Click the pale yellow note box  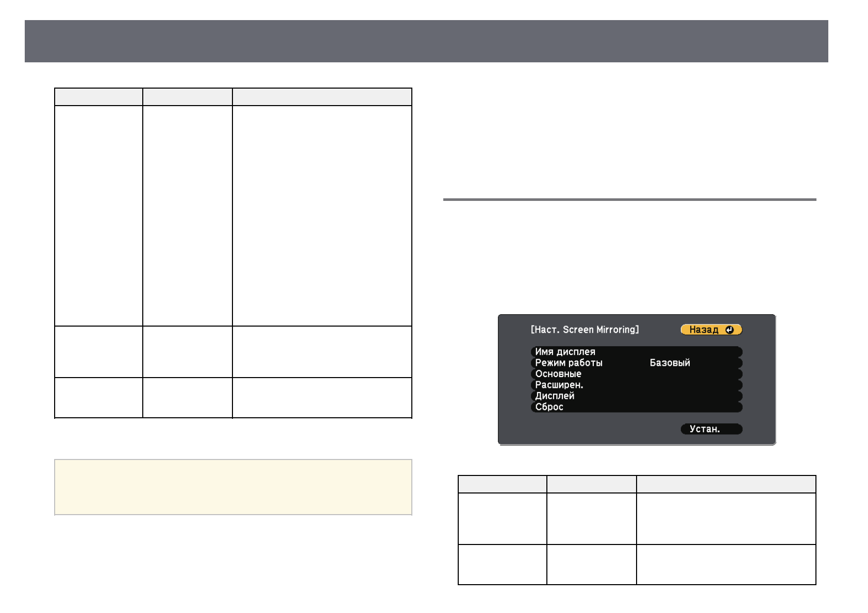click(x=233, y=487)
